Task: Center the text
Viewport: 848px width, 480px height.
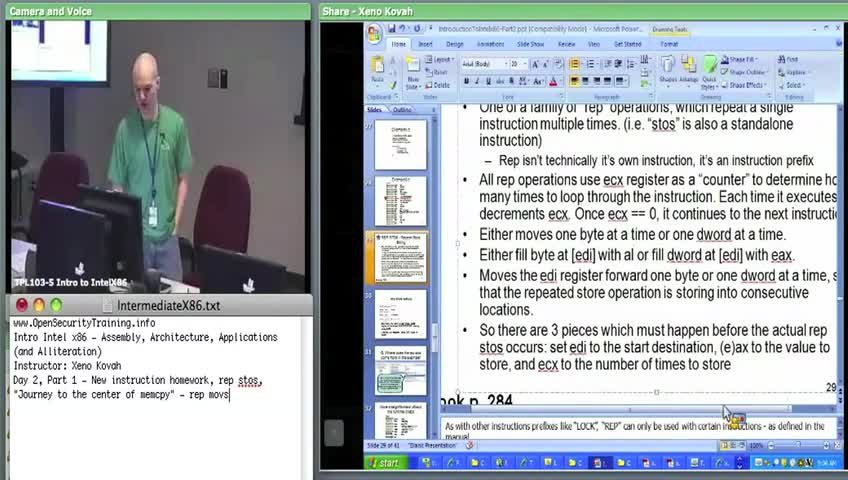Action: 586,82
